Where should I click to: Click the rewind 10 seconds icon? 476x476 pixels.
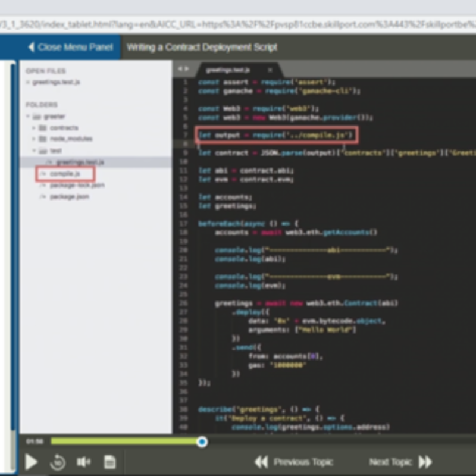pos(57,462)
